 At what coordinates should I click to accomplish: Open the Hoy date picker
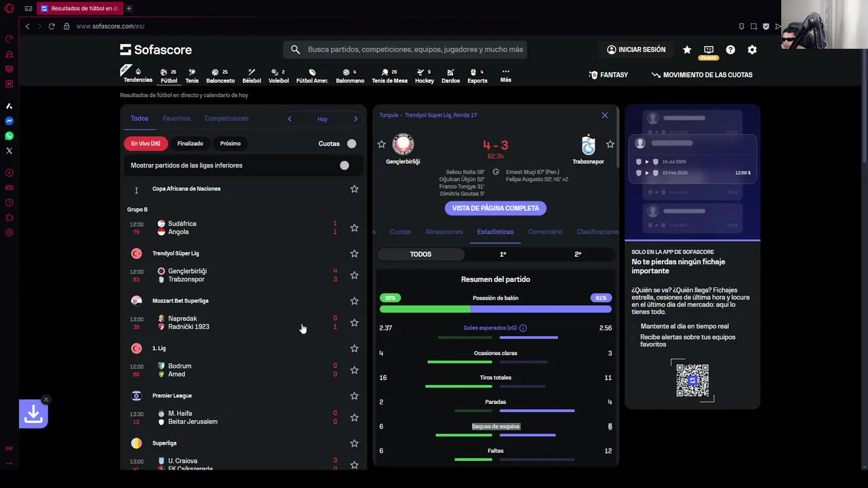[322, 119]
